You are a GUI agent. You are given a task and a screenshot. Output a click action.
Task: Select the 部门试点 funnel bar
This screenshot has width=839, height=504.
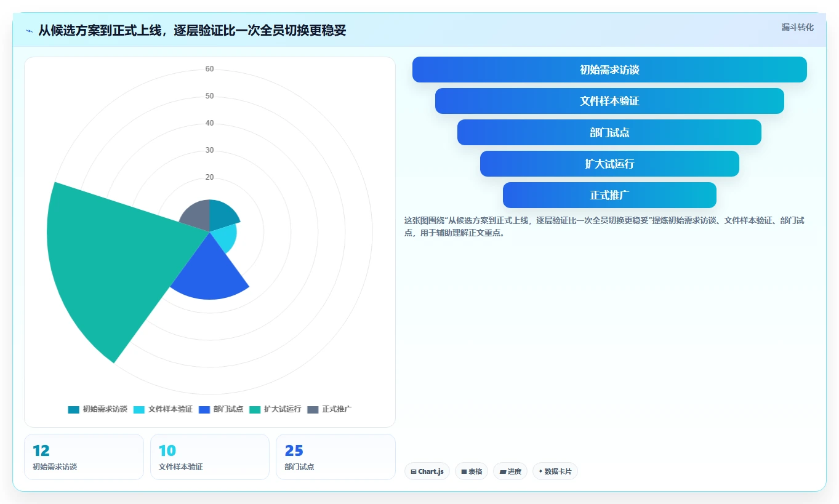609,132
